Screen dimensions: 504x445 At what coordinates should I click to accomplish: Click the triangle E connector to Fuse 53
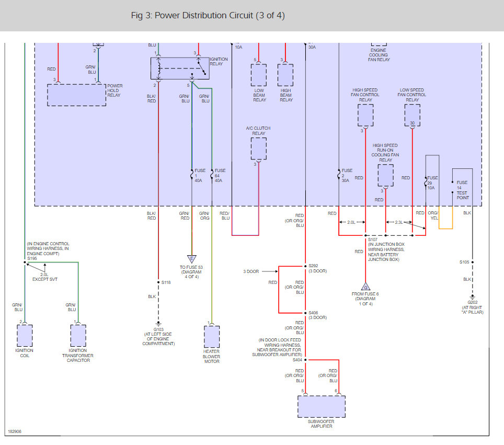192,259
